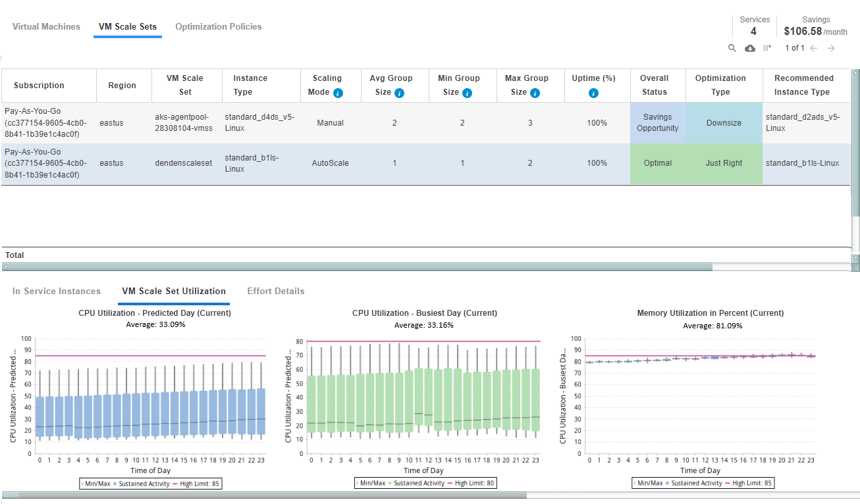
Task: Go to the next page arrow
Action: pyautogui.click(x=831, y=48)
